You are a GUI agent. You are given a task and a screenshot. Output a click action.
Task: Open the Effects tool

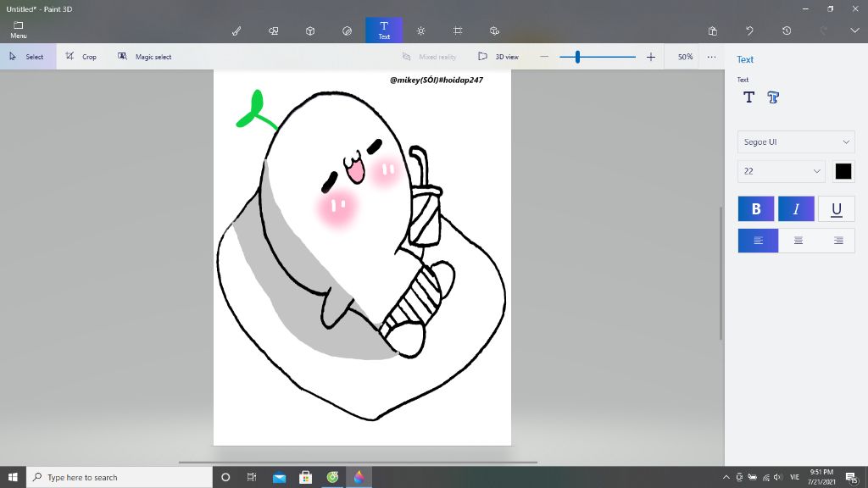421,30
